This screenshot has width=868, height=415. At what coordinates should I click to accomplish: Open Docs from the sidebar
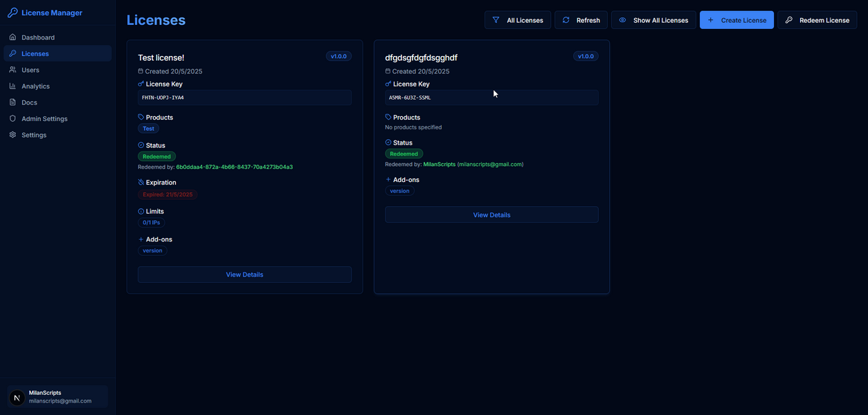pyautogui.click(x=57, y=102)
